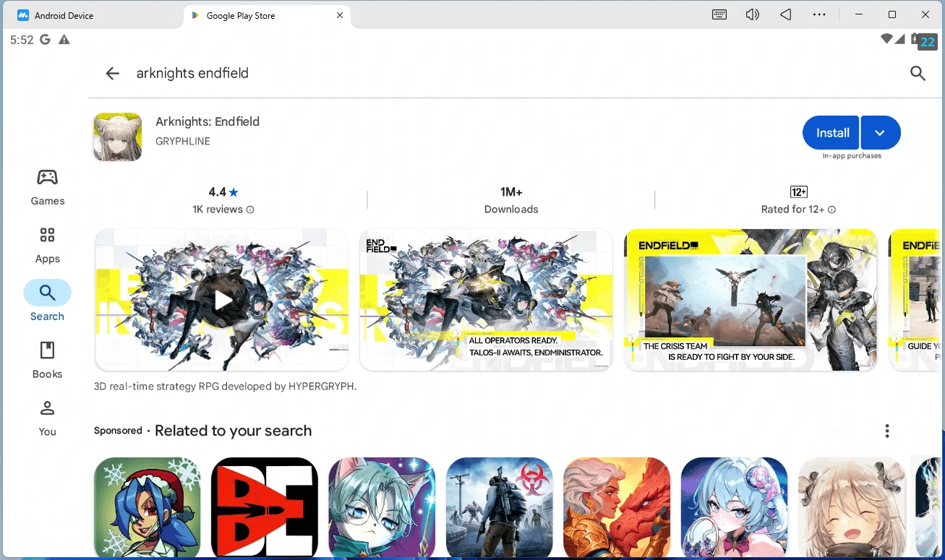Open the in-app purchases dropdown beside Install

point(880,132)
